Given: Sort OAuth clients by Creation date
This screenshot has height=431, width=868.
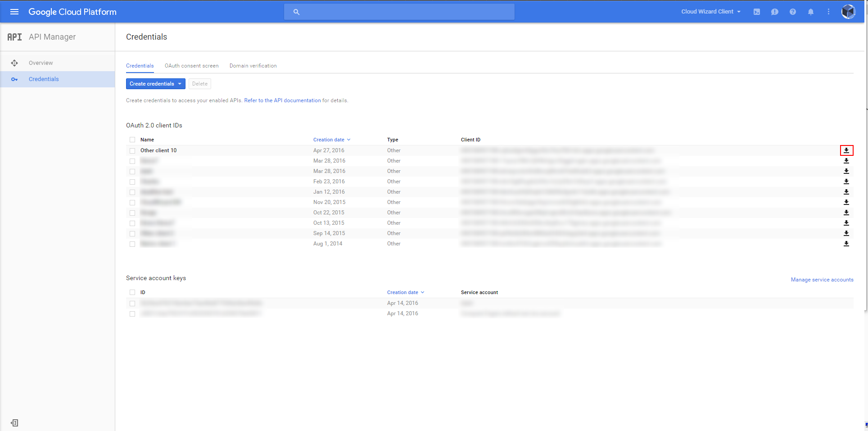Looking at the screenshot, I should click(x=332, y=140).
